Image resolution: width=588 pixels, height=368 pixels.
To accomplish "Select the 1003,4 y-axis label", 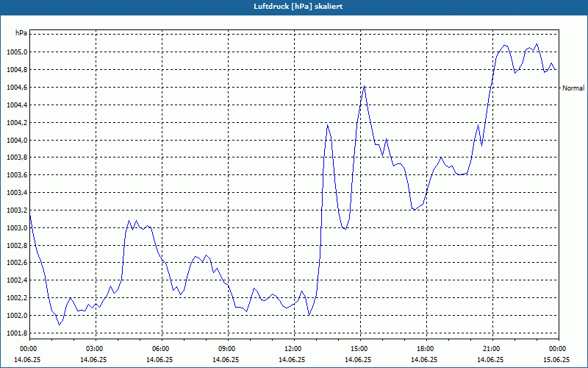I will [x=17, y=193].
